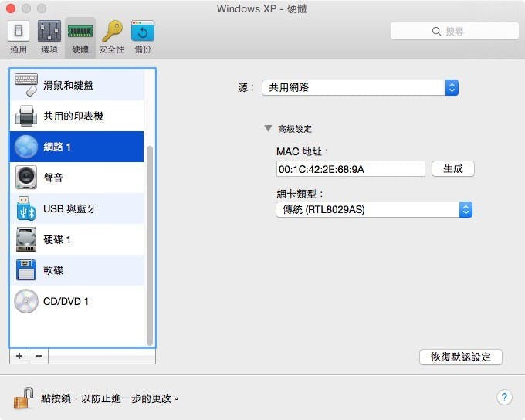The image size is (525, 420).
Task: Click the CD/DVD disc icon
Action: (x=26, y=301)
